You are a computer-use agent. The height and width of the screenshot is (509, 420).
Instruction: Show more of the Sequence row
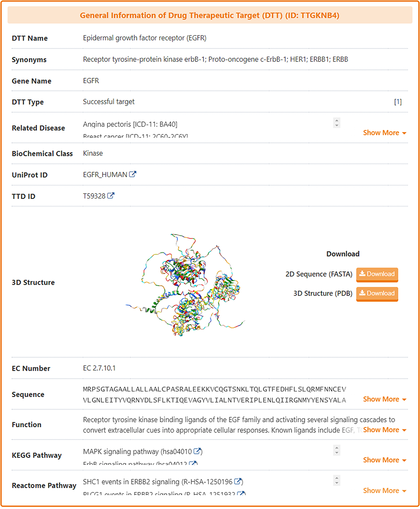384,399
